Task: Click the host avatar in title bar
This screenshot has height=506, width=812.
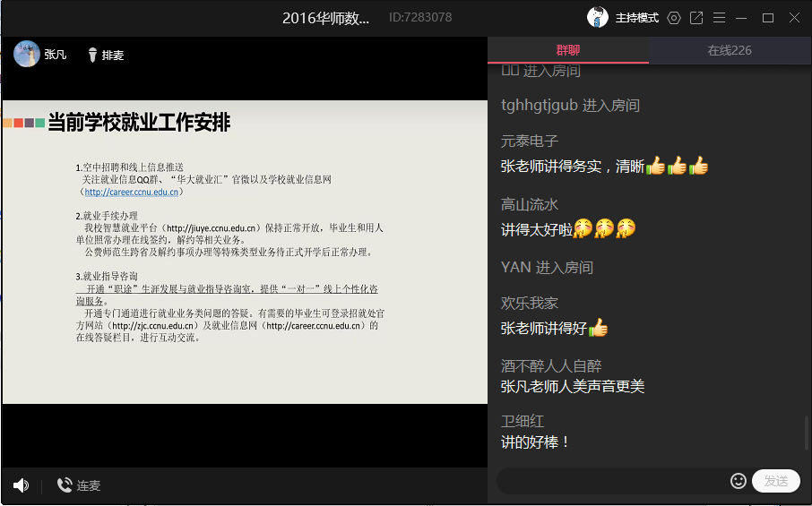Action: point(598,17)
